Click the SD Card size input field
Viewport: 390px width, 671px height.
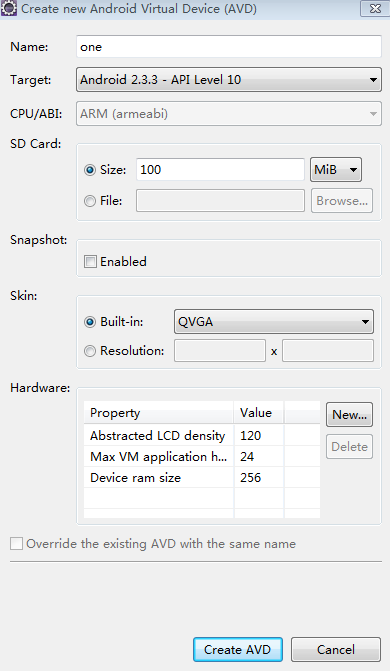point(220,169)
